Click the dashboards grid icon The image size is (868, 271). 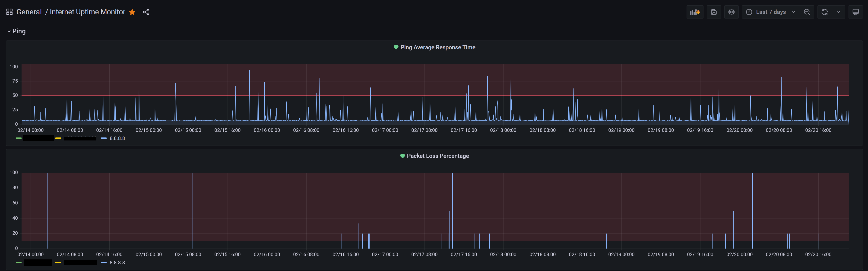click(x=10, y=12)
